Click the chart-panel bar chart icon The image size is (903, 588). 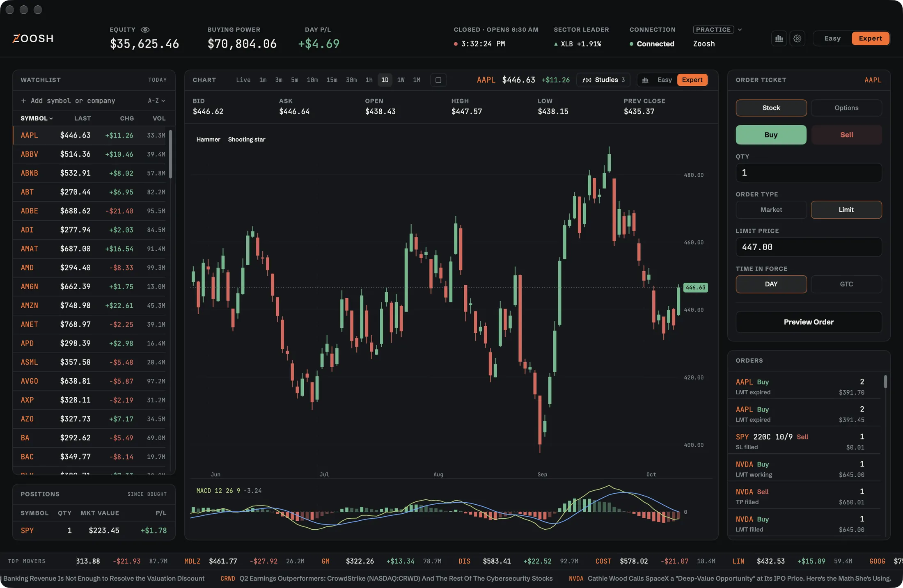click(645, 80)
